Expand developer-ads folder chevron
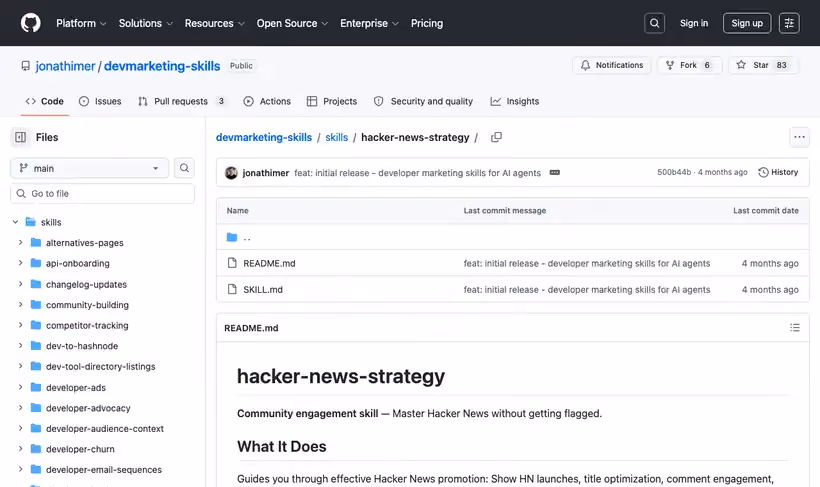This screenshot has width=820, height=487. click(20, 387)
